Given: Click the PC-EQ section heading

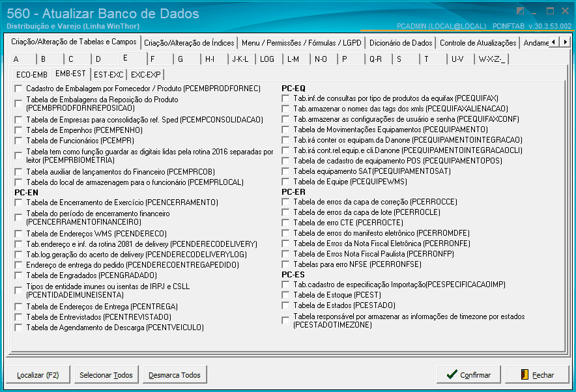Looking at the screenshot, I should (x=293, y=89).
